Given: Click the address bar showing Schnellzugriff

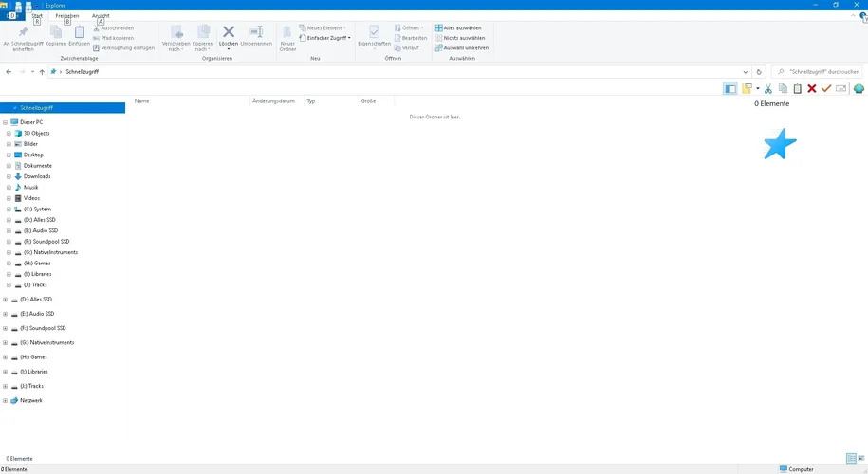Looking at the screenshot, I should point(398,71).
